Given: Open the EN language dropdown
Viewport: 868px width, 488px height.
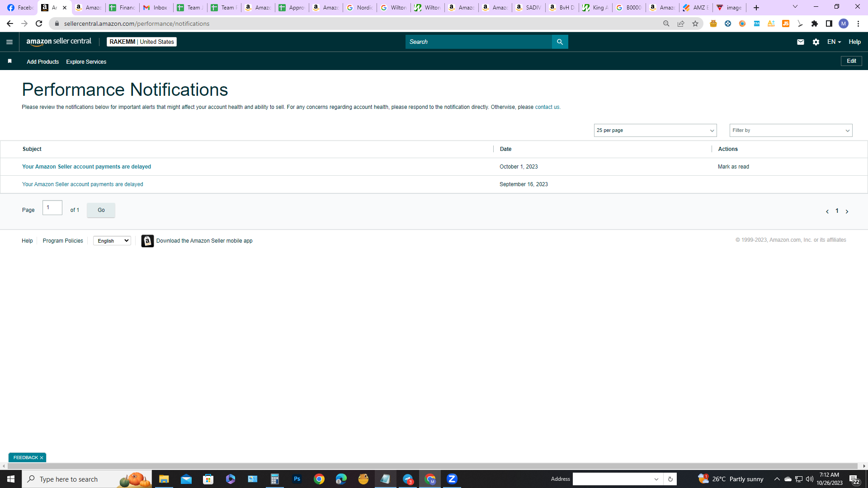Looking at the screenshot, I should pos(834,42).
